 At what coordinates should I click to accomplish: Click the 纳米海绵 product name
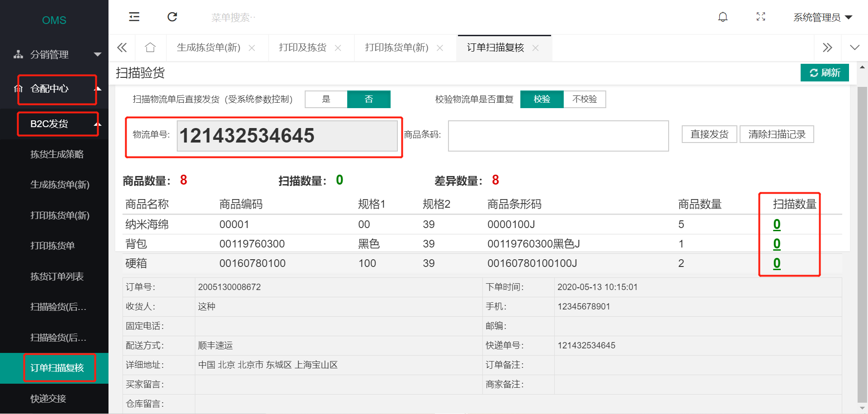147,224
